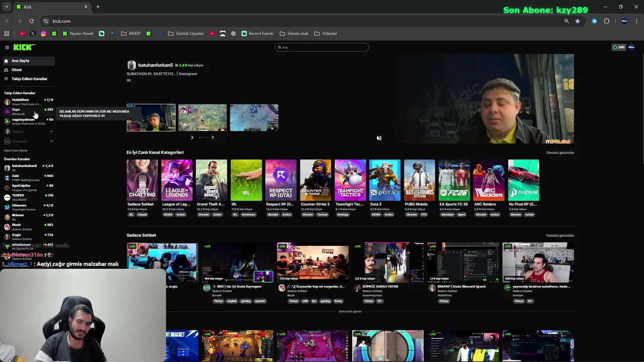
Task: Open Counter-Strike 2 category card
Action: [315, 180]
